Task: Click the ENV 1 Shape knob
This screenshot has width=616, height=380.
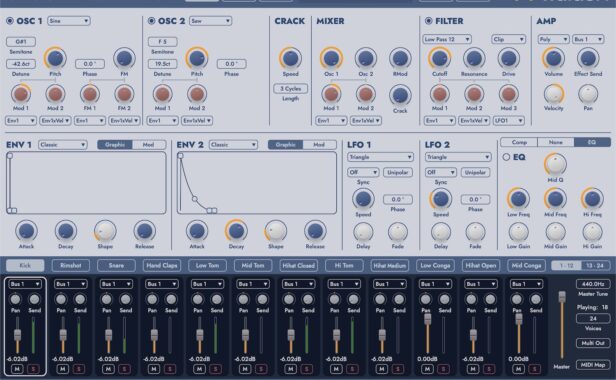Action: pyautogui.click(x=105, y=231)
